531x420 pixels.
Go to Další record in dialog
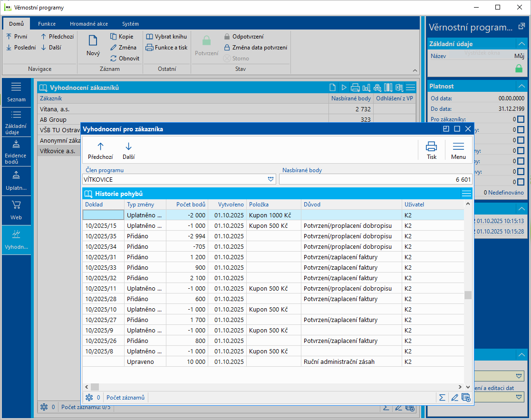(x=128, y=150)
